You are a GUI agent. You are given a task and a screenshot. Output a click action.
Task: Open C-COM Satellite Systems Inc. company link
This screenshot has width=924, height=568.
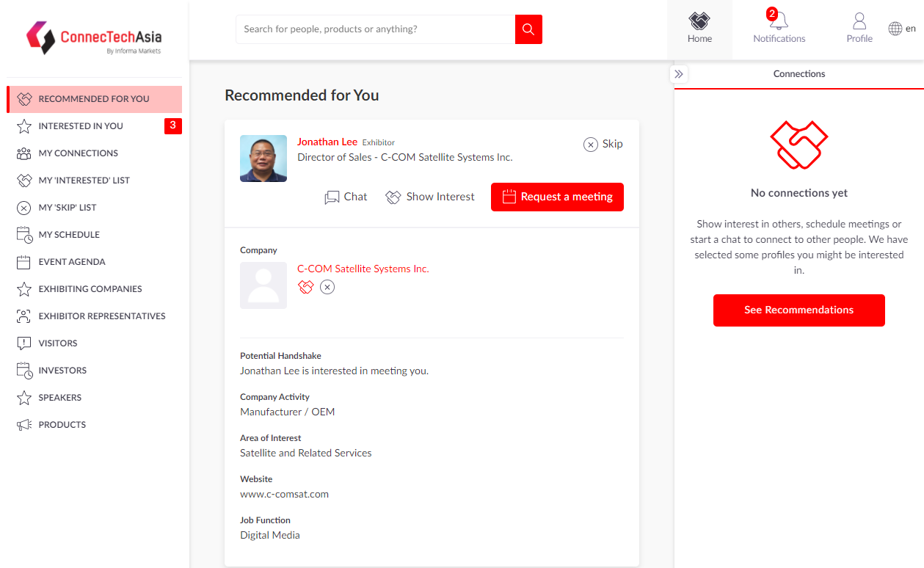coord(363,269)
